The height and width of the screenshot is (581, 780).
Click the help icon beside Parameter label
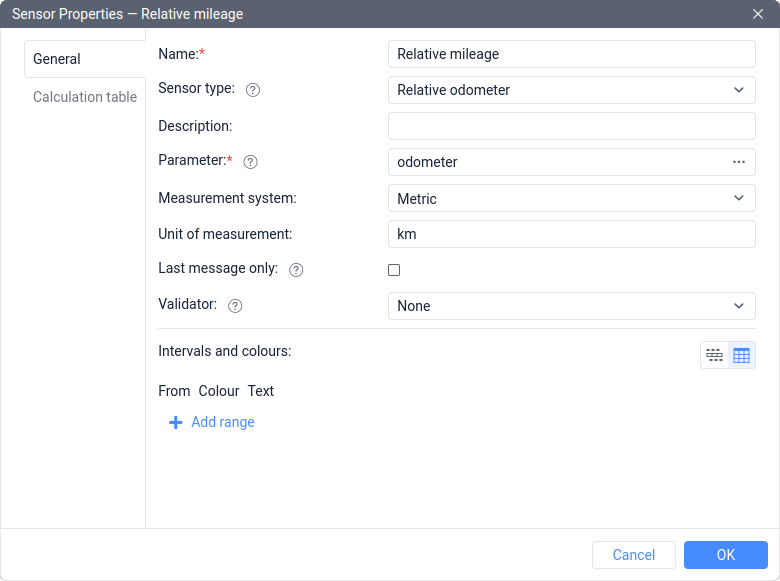[x=251, y=162]
